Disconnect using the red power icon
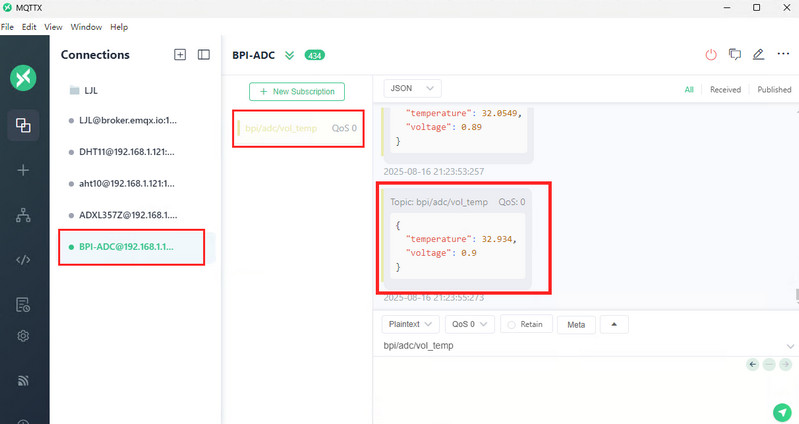The height and width of the screenshot is (424, 799). (711, 55)
